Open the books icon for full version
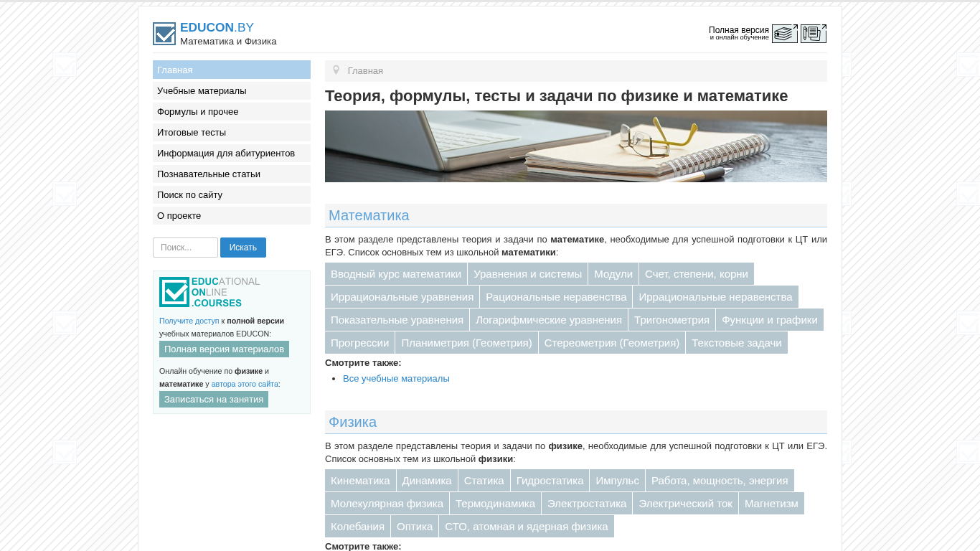 (784, 34)
